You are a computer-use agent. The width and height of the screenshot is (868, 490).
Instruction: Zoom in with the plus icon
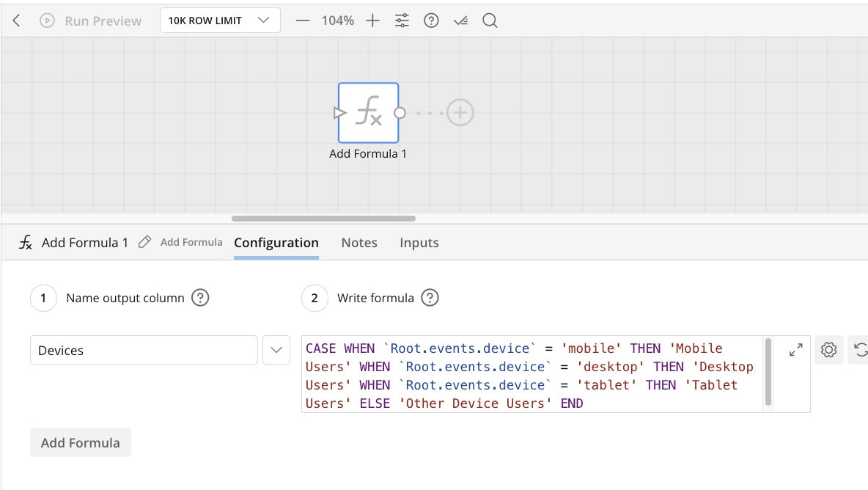(x=372, y=21)
